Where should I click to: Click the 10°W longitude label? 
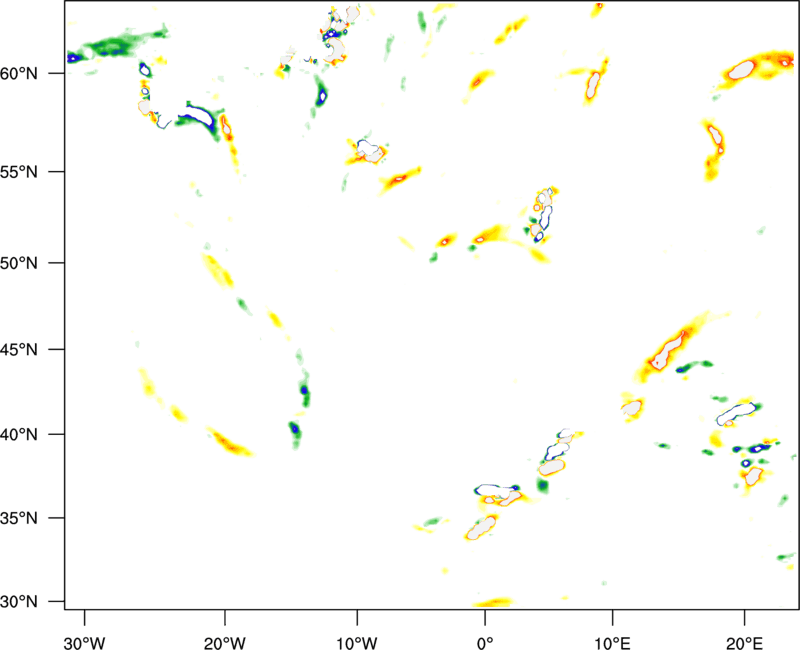[x=357, y=643]
